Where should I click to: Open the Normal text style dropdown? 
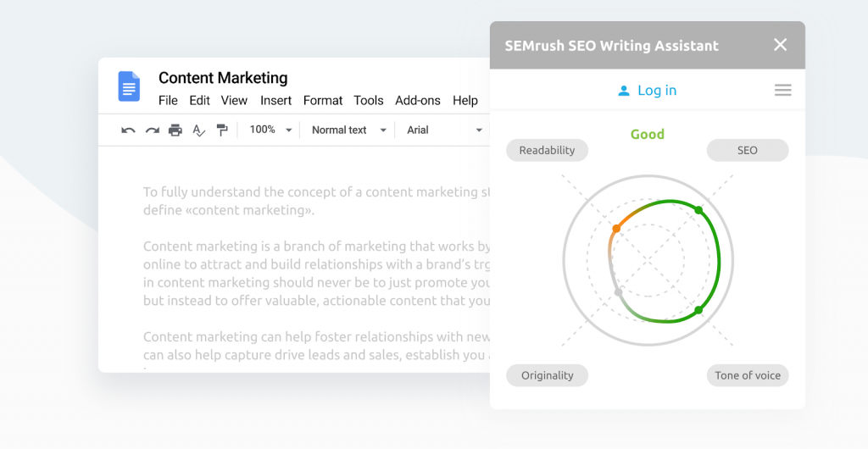point(348,130)
